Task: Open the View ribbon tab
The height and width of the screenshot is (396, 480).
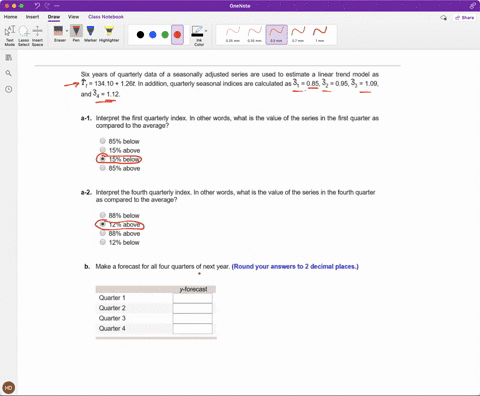Action: coord(73,17)
